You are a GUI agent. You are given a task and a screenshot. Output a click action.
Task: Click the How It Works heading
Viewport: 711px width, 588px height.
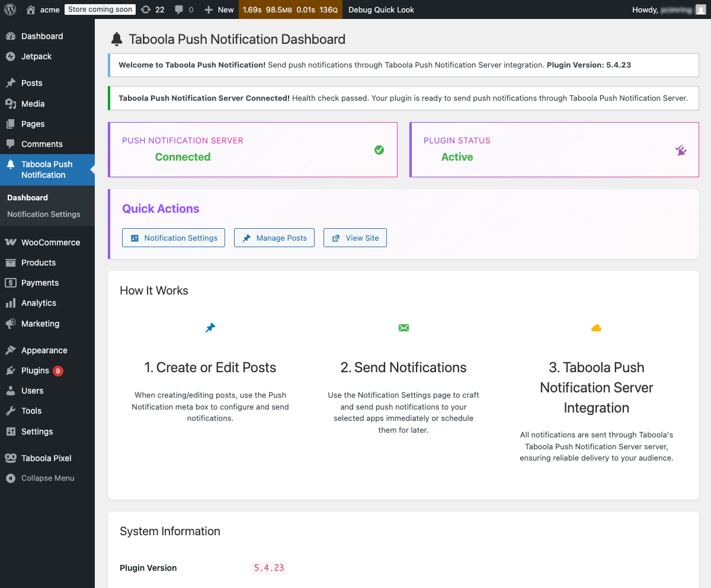pos(154,290)
